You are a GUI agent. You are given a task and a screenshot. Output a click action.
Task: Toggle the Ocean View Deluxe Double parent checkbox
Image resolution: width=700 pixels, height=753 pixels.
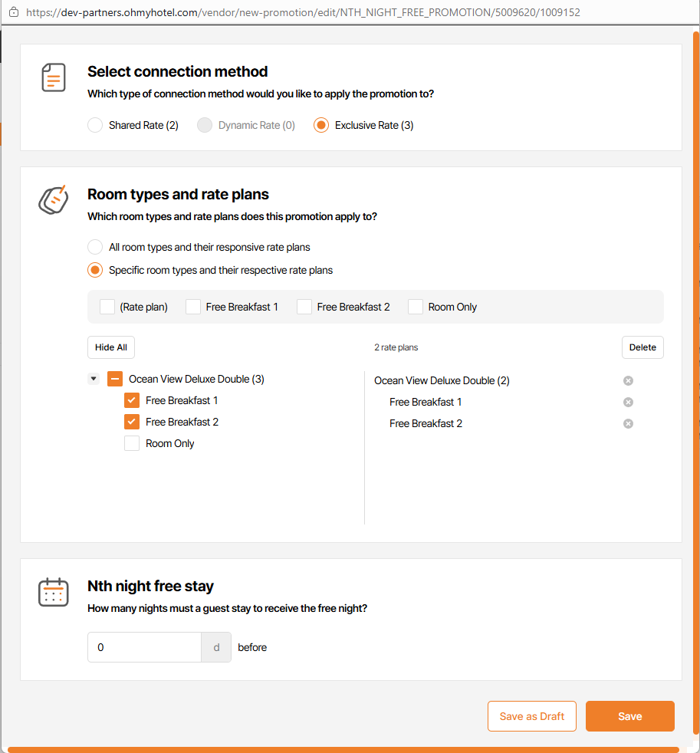(x=115, y=379)
